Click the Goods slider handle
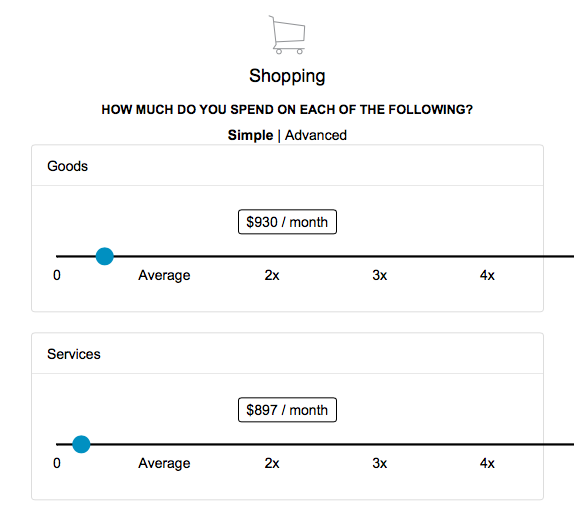Image resolution: width=586 pixels, height=516 pixels. click(x=105, y=256)
